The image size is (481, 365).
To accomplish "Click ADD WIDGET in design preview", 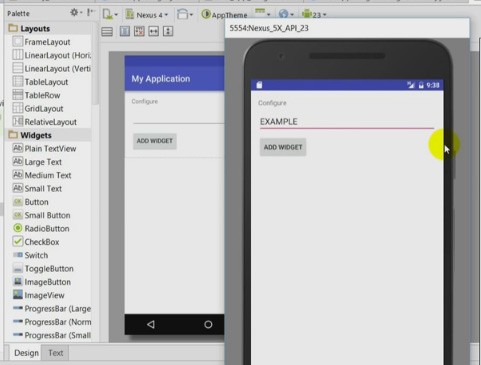I will [155, 141].
